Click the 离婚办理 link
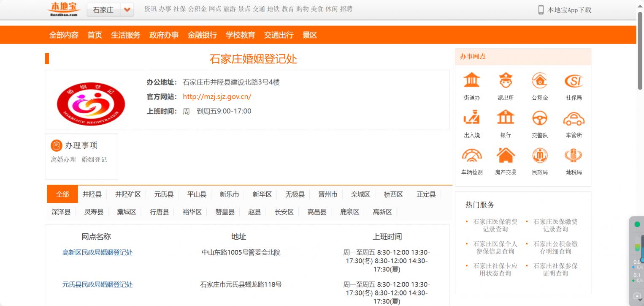Image resolution: width=644 pixels, height=306 pixels. (63, 159)
